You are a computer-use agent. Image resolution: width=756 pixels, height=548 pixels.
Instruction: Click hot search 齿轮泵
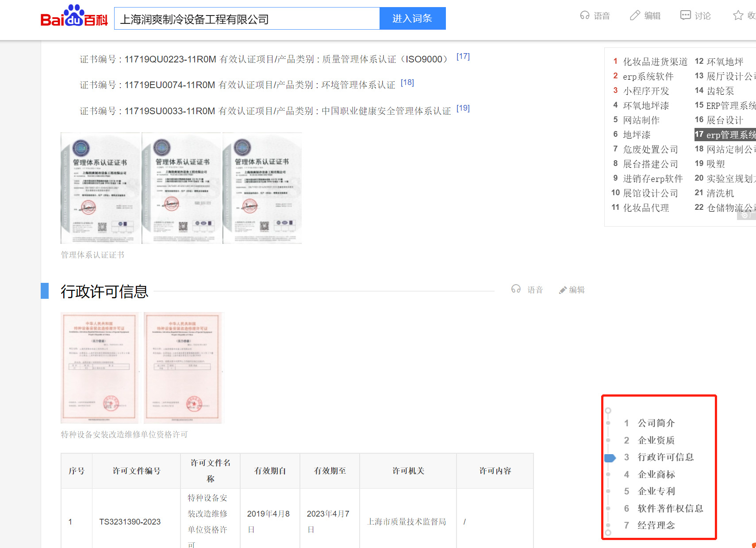click(x=720, y=91)
